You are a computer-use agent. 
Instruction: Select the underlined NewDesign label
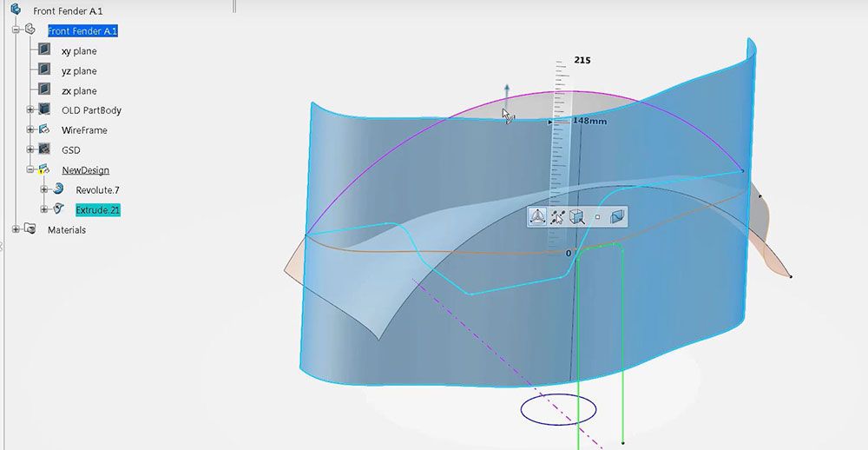pyautogui.click(x=85, y=170)
